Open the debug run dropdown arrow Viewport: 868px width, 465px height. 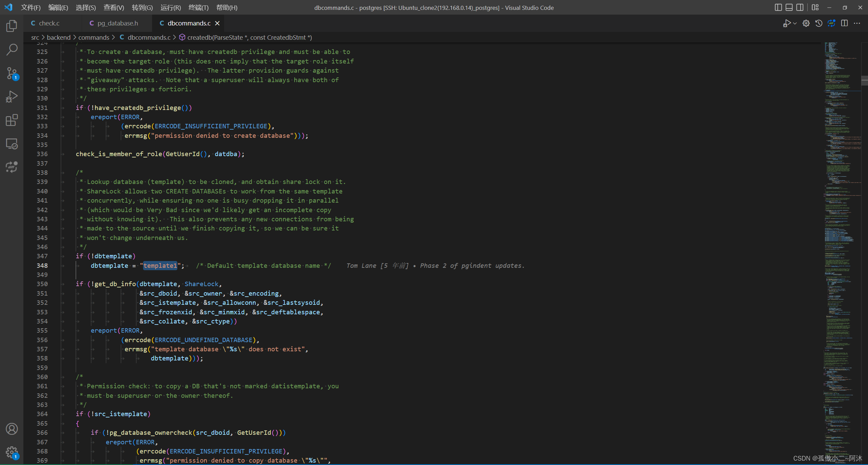(795, 23)
